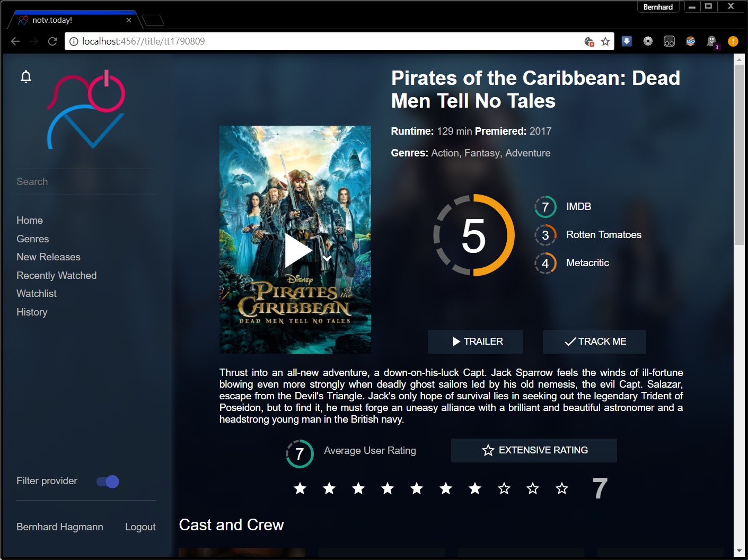Image resolution: width=748 pixels, height=560 pixels.
Task: Click the Search field in sidebar
Action: (x=86, y=181)
